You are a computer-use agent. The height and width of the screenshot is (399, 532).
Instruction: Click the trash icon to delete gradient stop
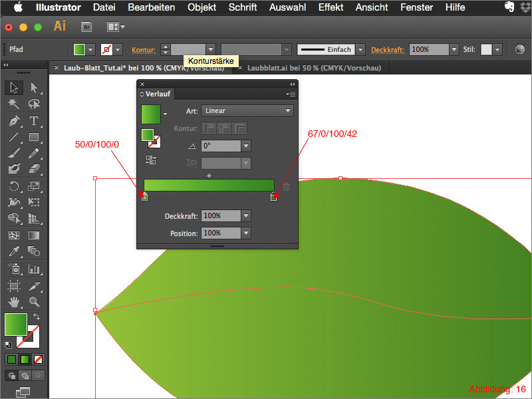click(286, 187)
